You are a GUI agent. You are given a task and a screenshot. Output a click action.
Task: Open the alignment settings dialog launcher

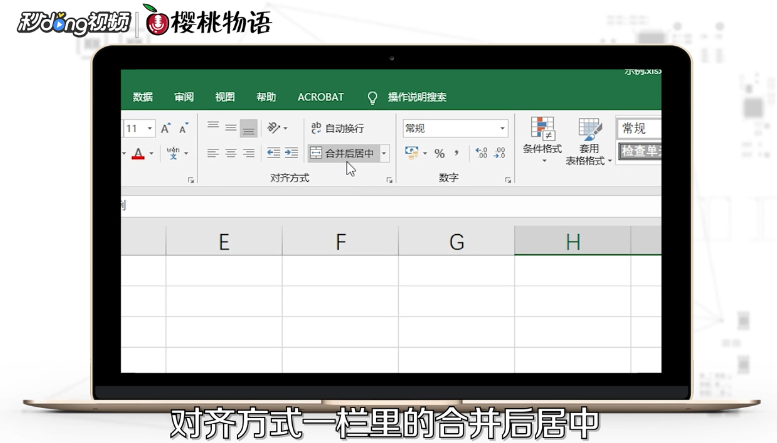[389, 180]
